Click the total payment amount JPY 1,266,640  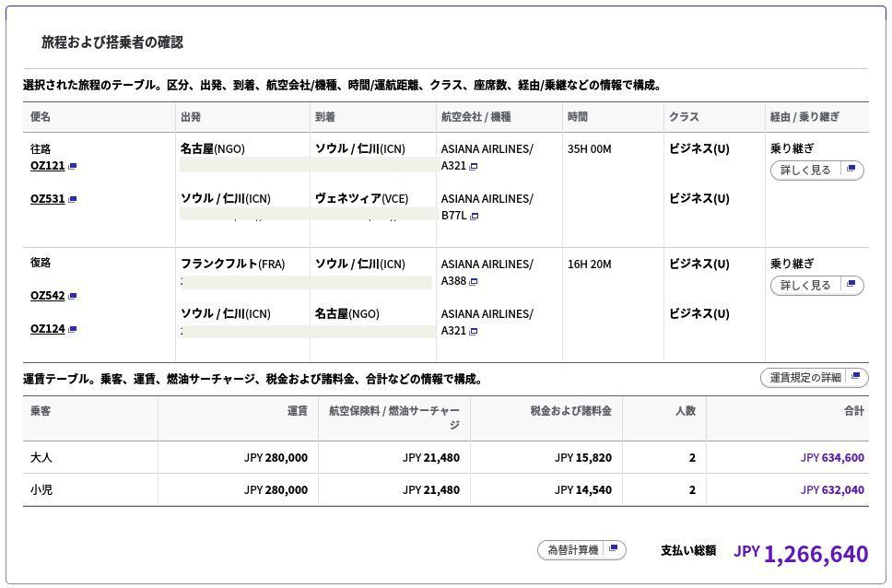(x=801, y=553)
